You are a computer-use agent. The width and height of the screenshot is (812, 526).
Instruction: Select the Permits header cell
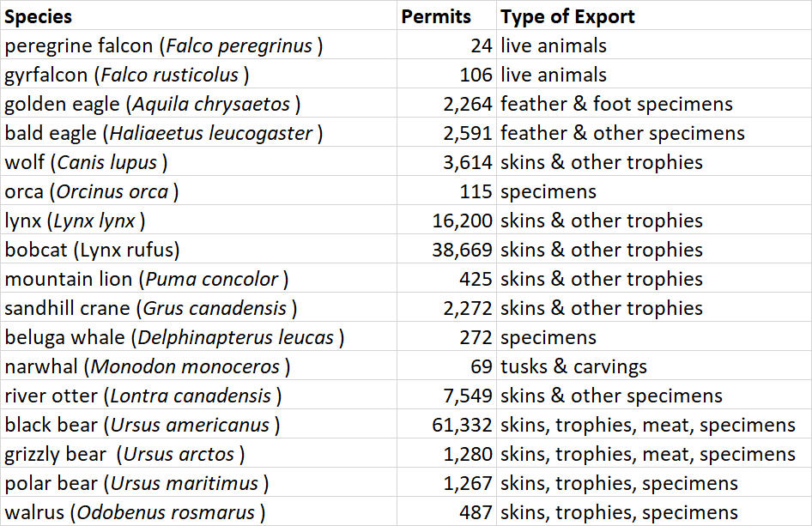pyautogui.click(x=436, y=16)
